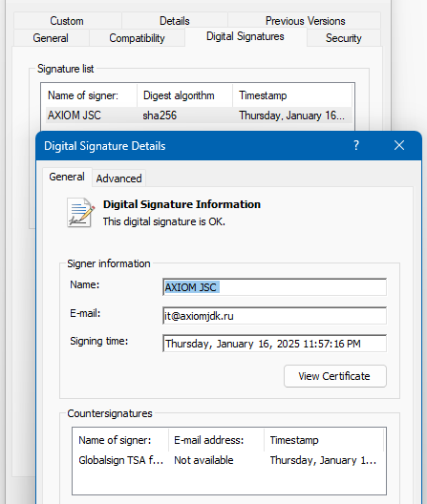
Task: Click the Signing time field
Action: coord(274,344)
